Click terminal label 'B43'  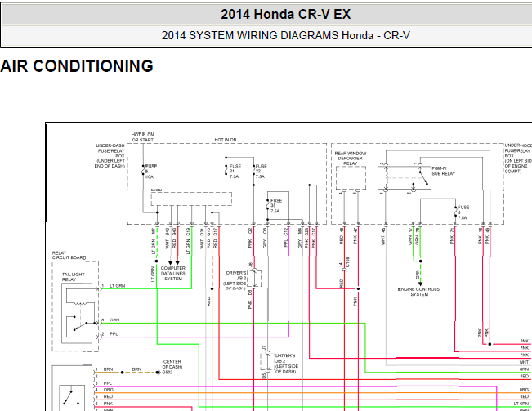click(174, 231)
